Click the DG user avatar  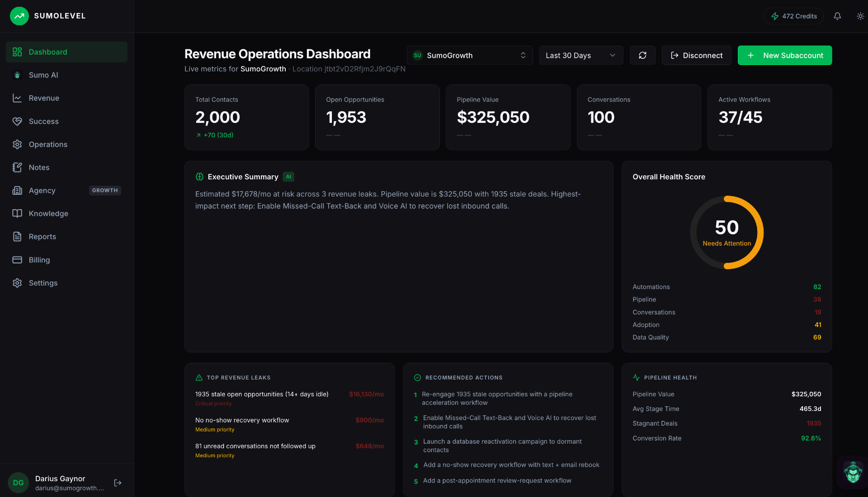[19, 483]
